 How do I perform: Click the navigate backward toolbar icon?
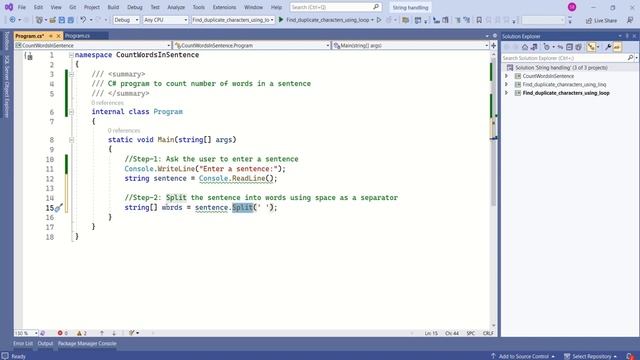(x=12, y=20)
